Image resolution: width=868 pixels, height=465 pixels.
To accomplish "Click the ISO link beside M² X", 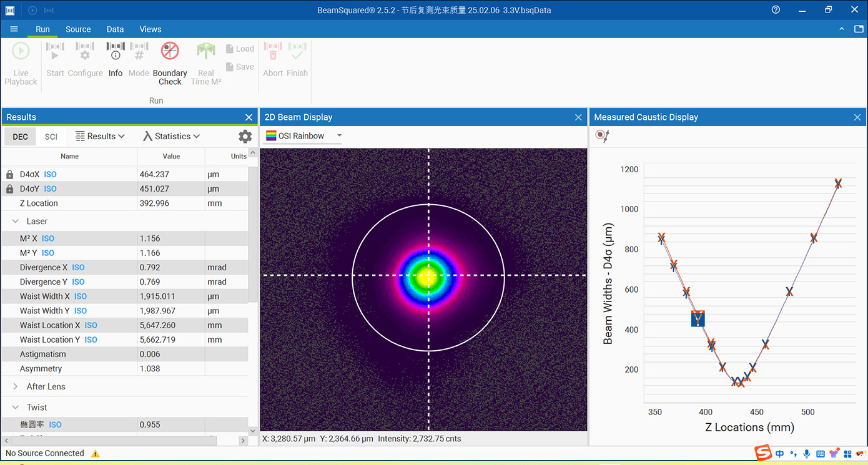I will coord(48,238).
